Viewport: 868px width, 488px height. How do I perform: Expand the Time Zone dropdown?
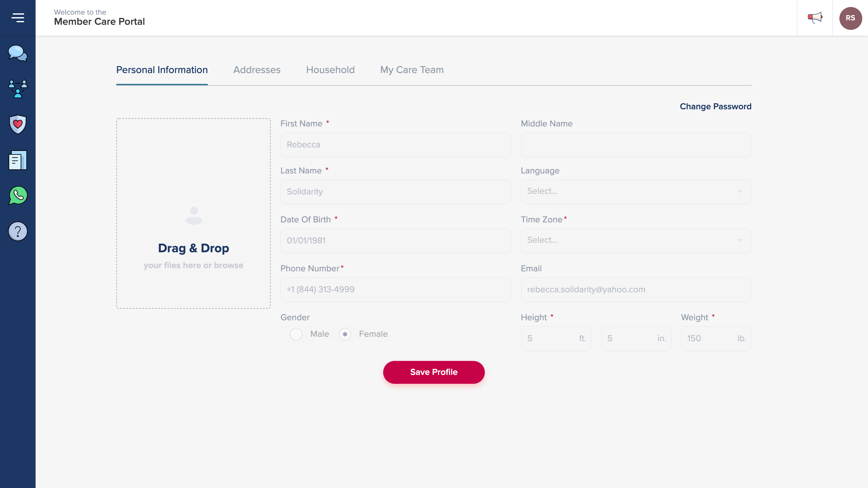coord(636,240)
